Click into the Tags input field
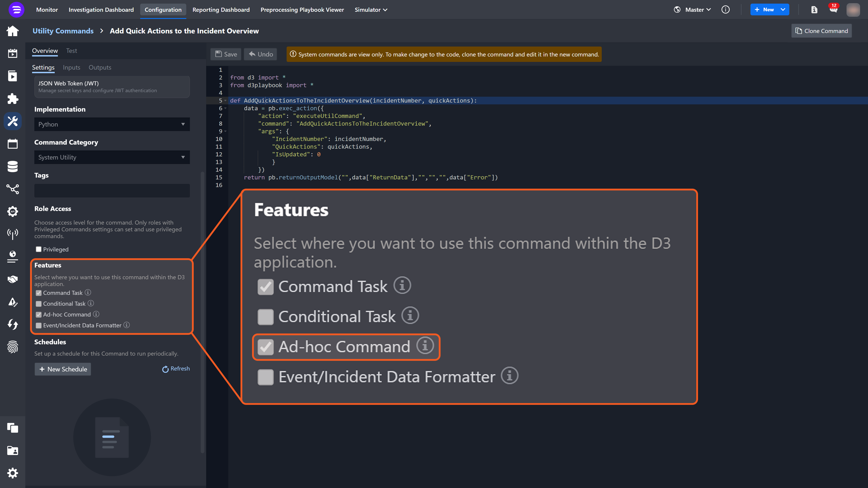This screenshot has width=868, height=488. (112, 191)
